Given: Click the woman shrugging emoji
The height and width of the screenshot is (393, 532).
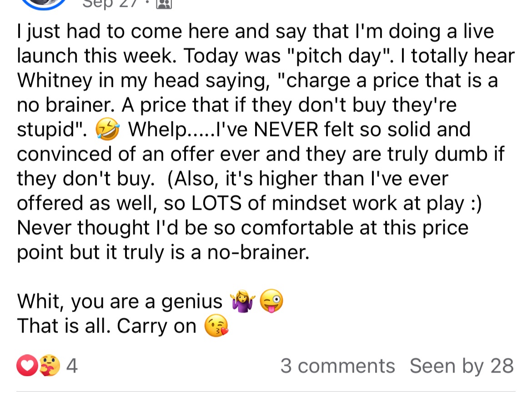Looking at the screenshot, I should 243,301.
